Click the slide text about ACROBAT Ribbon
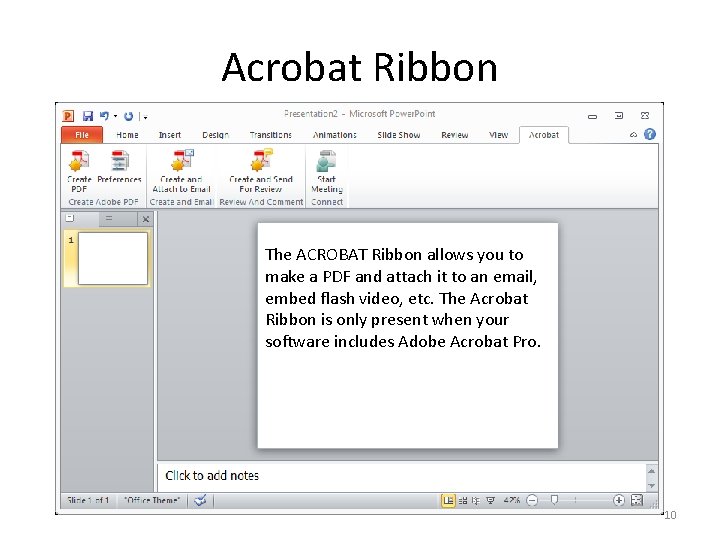Viewport: 720px width, 540px height. 403,298
